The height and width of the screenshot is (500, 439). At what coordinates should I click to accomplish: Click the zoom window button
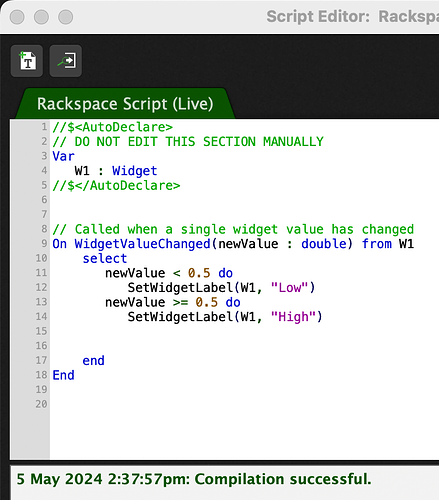[x=66, y=17]
